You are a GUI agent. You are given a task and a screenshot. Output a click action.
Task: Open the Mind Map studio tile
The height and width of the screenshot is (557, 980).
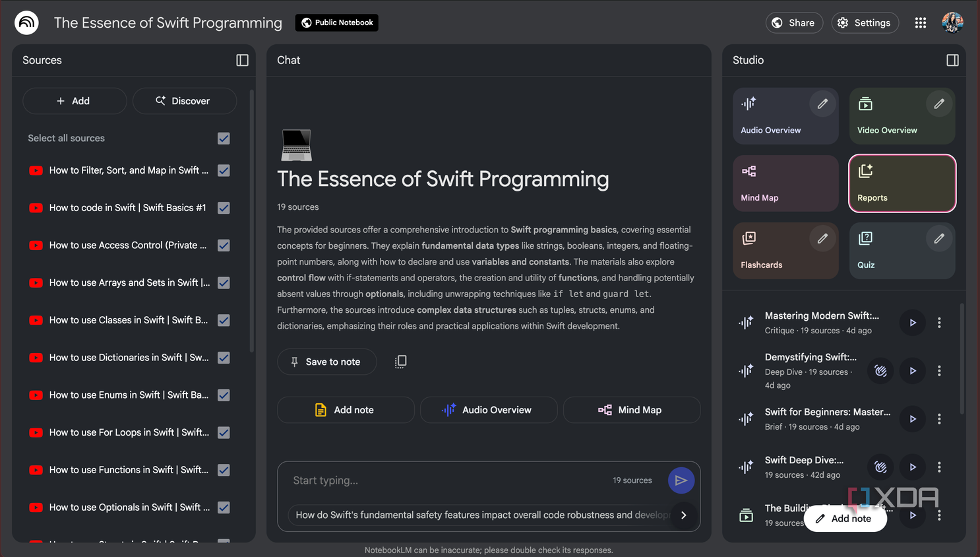785,183
